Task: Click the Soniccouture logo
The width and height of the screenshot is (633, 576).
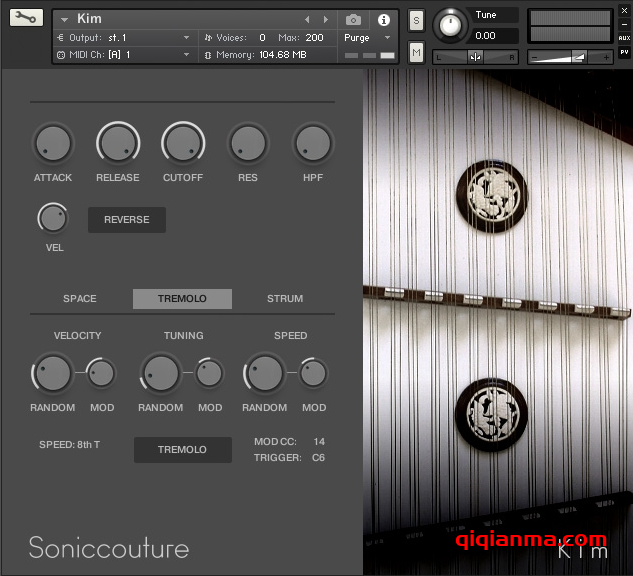Action: (x=109, y=548)
